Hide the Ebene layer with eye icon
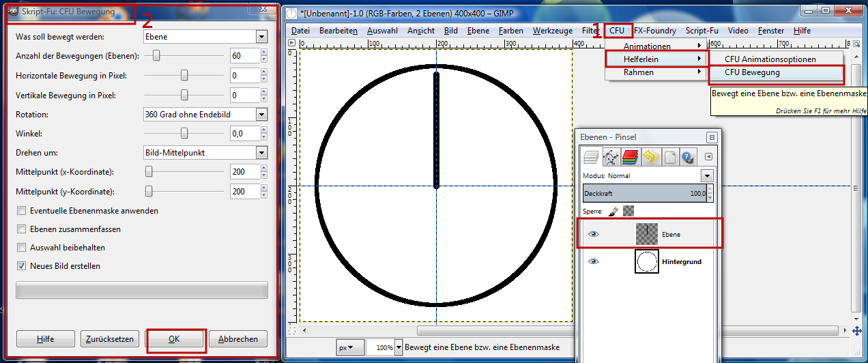 tap(594, 234)
